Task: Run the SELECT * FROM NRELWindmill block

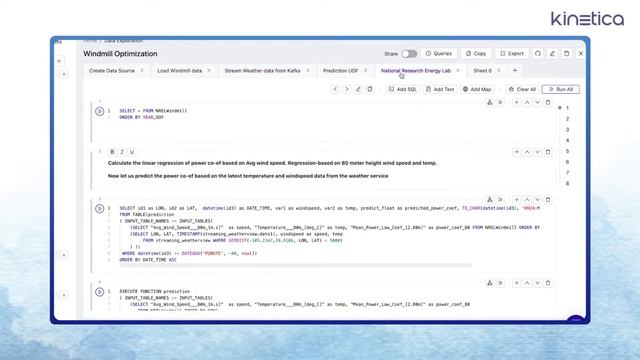Action: point(99,111)
